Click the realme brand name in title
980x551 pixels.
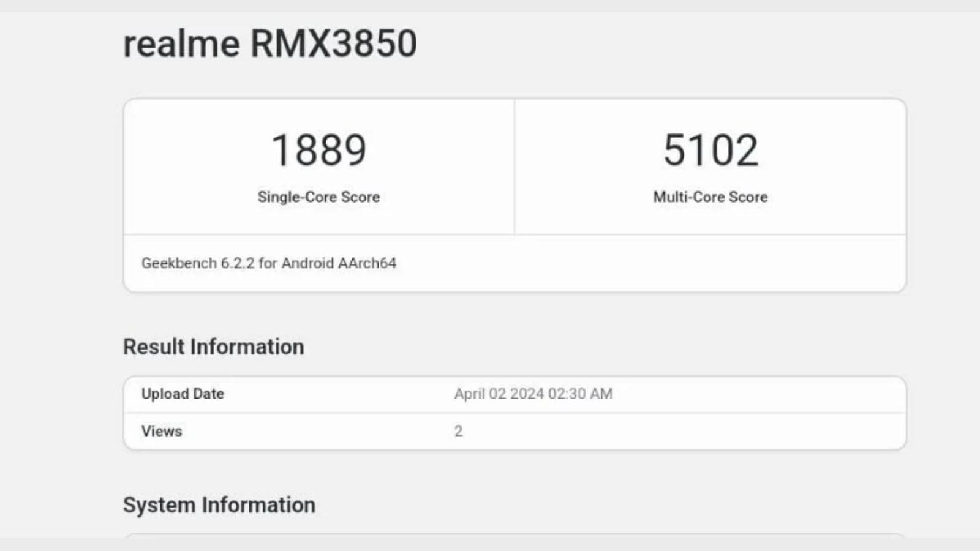[181, 43]
